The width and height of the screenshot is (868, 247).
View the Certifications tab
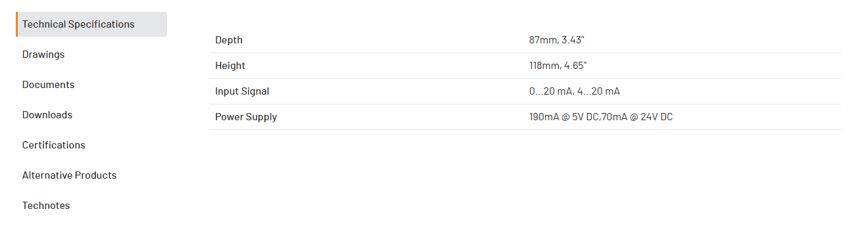click(x=54, y=145)
